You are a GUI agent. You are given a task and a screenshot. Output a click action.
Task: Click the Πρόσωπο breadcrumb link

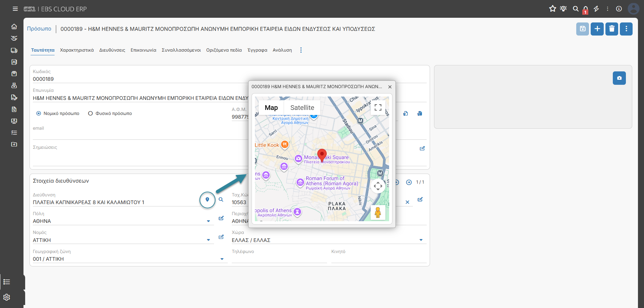point(39,29)
